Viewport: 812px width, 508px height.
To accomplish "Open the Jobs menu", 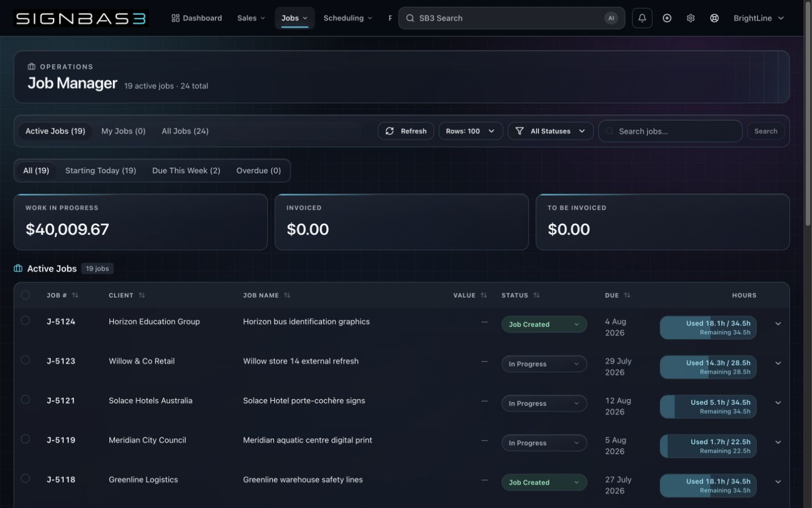I will 295,18.
